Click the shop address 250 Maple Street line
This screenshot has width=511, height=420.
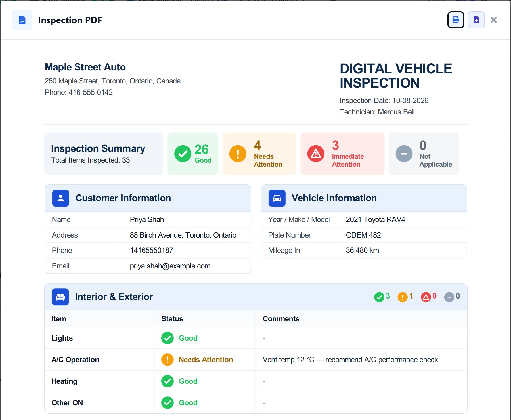(112, 81)
